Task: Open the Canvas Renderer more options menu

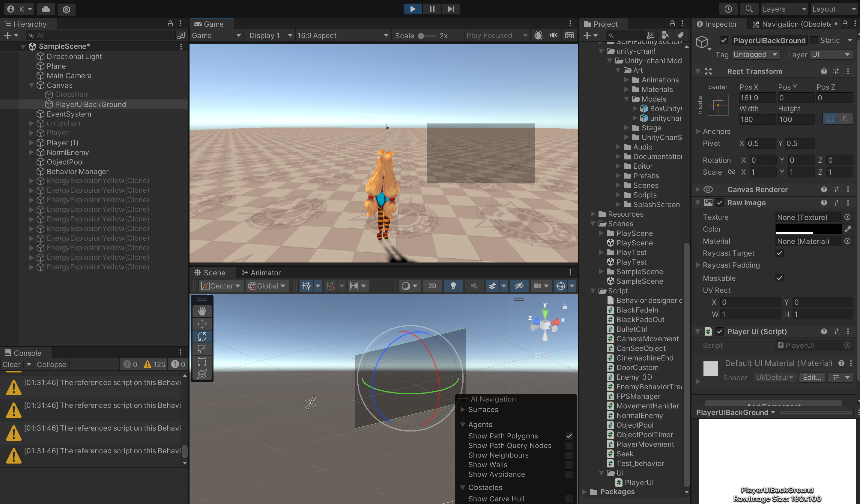Action: [848, 189]
